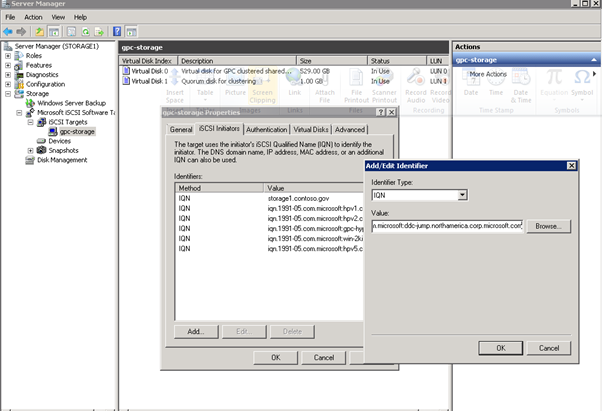
Task: Click the gpc-storage target icon in tree
Action: click(53, 132)
